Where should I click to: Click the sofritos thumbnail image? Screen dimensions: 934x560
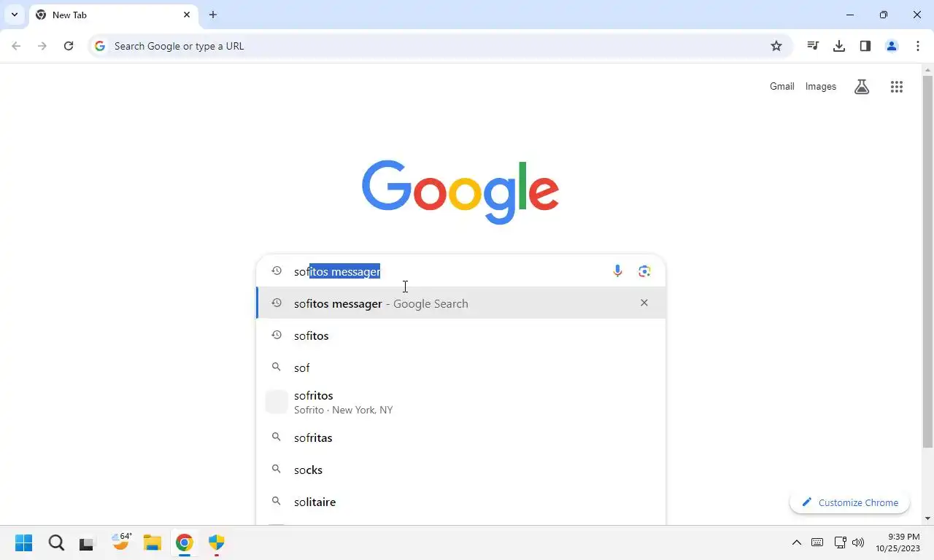click(x=277, y=402)
